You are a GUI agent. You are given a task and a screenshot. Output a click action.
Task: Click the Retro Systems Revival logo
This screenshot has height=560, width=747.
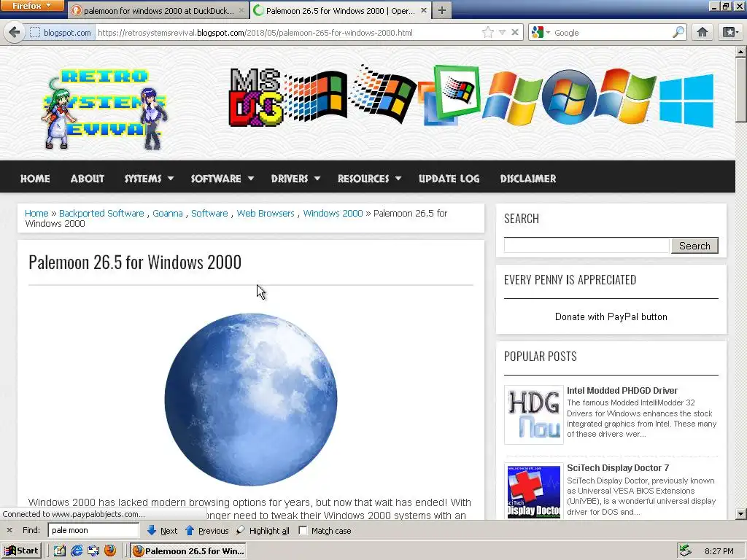[x=105, y=109]
